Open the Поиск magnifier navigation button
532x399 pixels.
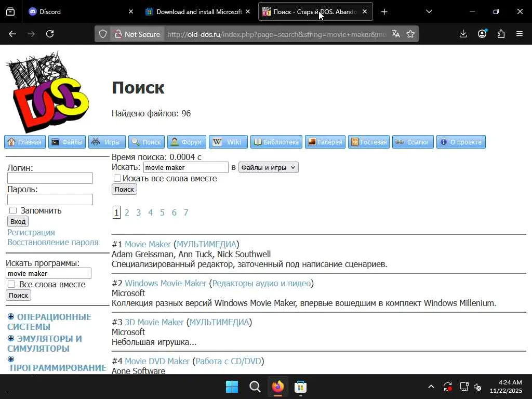pos(147,142)
